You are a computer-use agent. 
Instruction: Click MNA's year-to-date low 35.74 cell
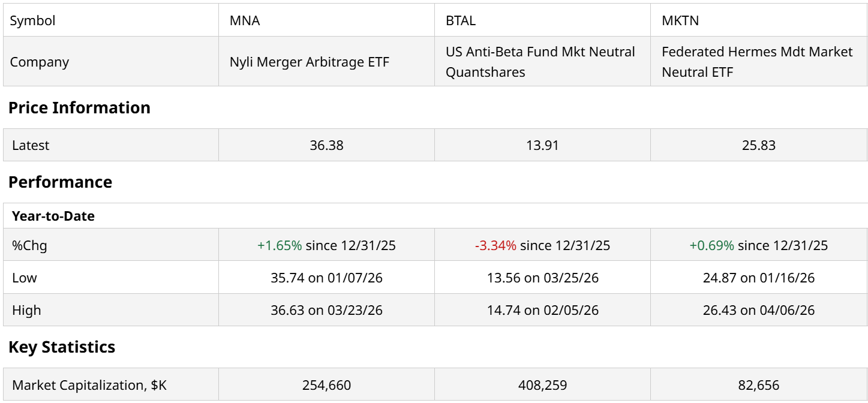click(x=326, y=278)
